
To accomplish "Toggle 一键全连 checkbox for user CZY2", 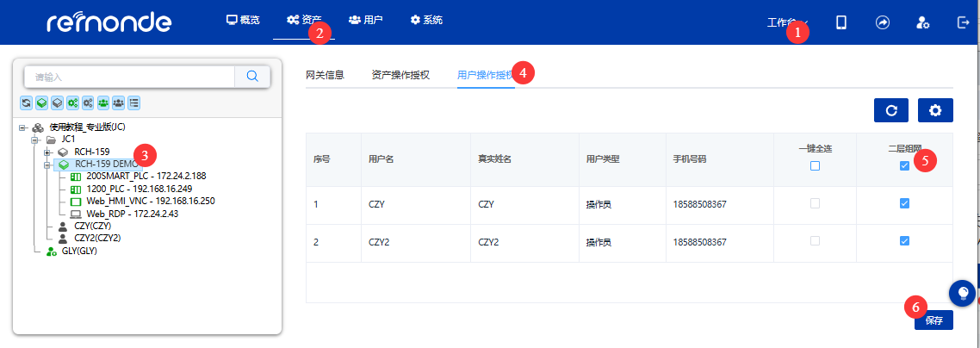I will (x=815, y=241).
